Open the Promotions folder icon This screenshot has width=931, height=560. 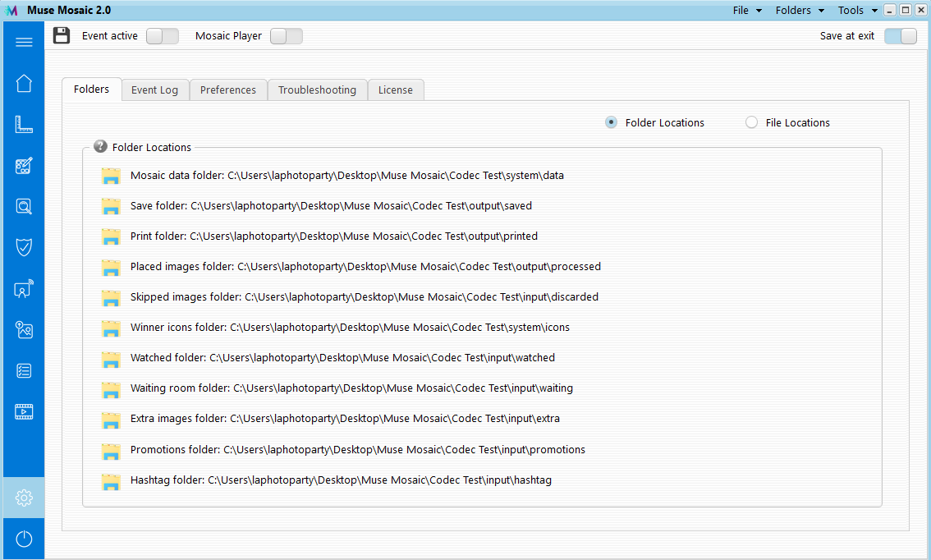click(111, 450)
